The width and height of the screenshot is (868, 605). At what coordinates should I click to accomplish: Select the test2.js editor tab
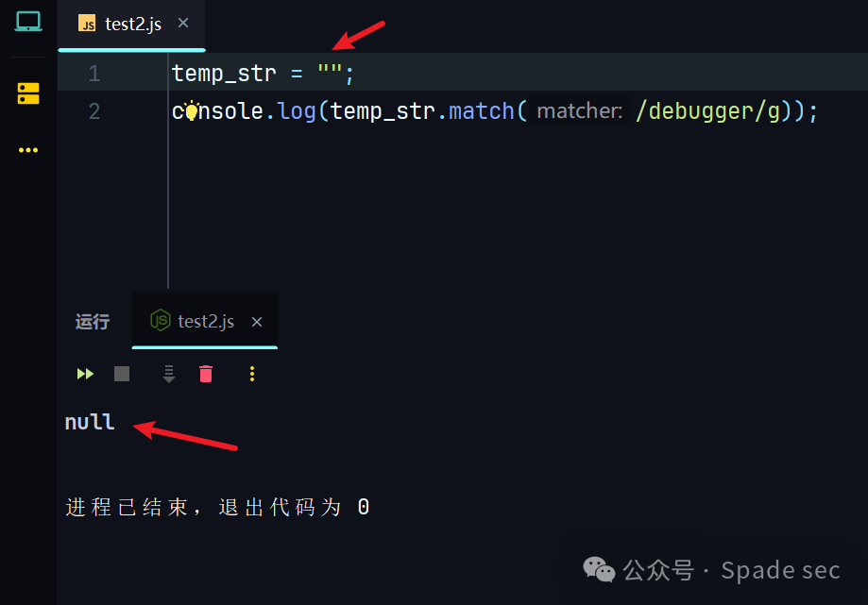[x=132, y=25]
